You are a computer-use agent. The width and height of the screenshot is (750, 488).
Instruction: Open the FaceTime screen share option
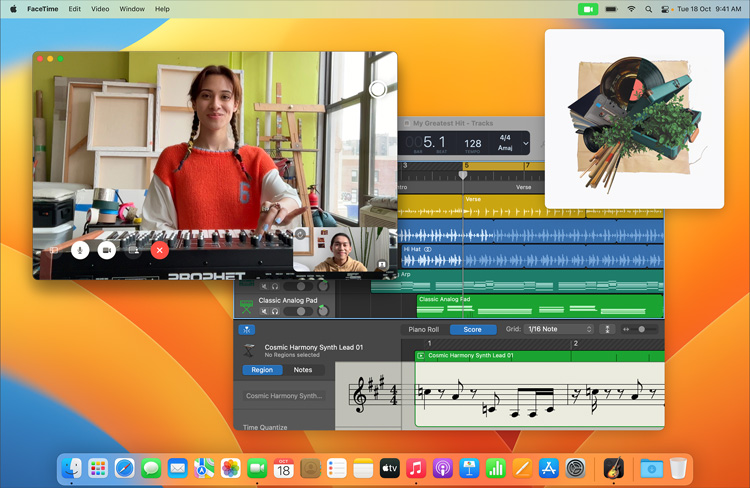(x=133, y=250)
